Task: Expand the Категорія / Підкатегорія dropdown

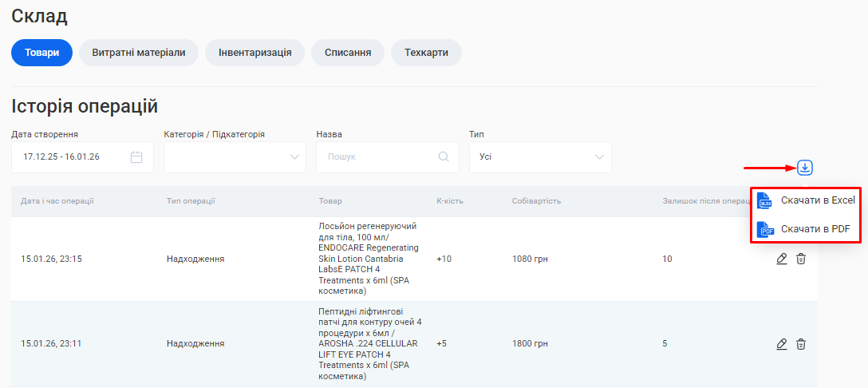Action: pyautogui.click(x=235, y=157)
